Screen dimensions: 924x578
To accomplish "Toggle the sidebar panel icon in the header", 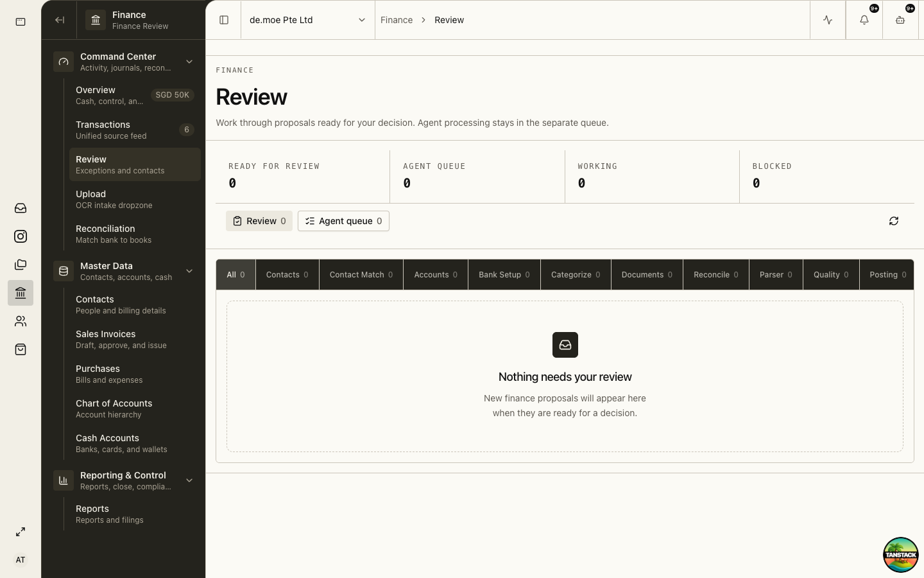I will click(224, 20).
